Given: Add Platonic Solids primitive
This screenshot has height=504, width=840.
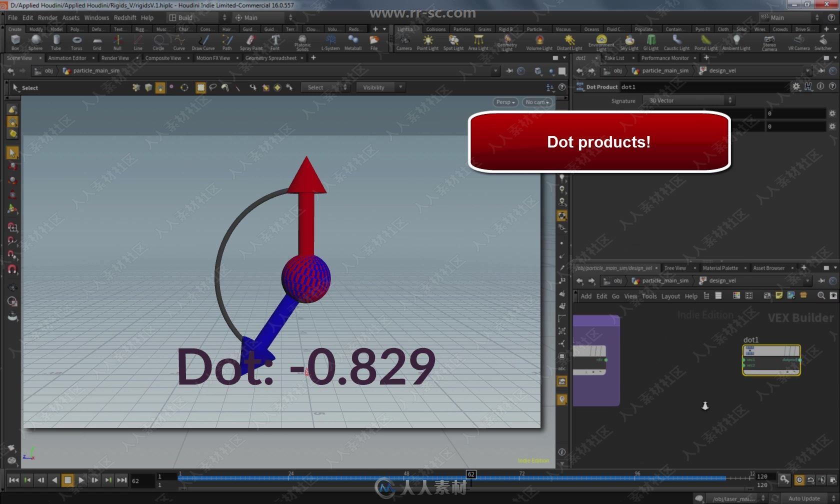Looking at the screenshot, I should 302,43.
